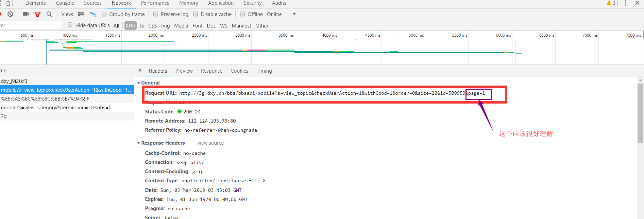Go to the Application tab
The image size is (644, 219).
221,3
